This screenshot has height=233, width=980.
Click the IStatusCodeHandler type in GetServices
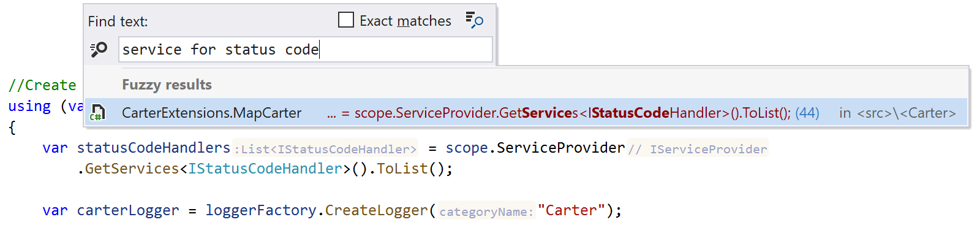point(265,169)
